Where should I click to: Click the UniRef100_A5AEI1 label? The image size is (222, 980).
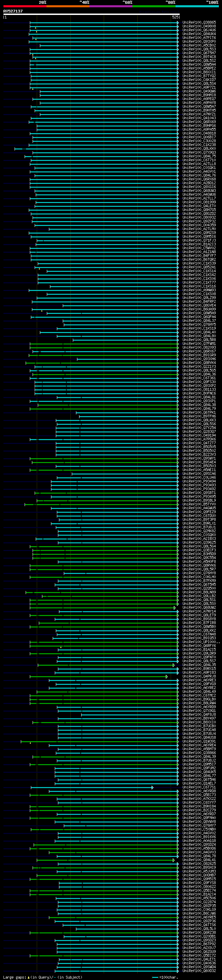point(199,470)
